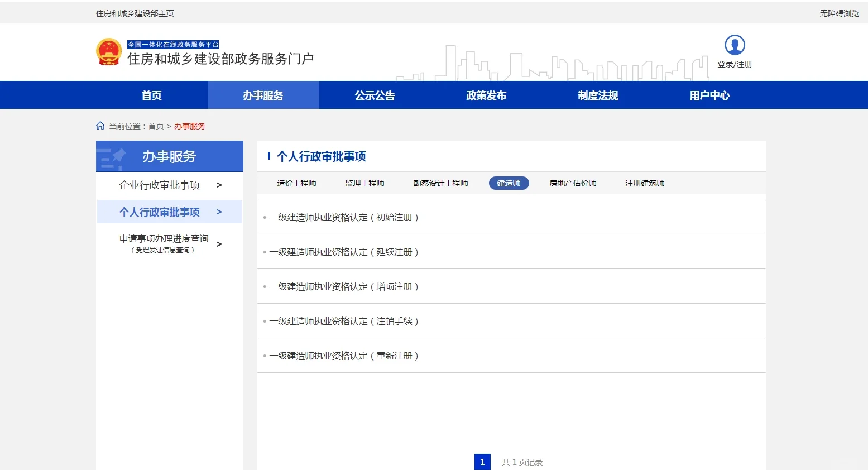Click page 1 in the pagination bar
The image size is (868, 470).
tap(482, 462)
